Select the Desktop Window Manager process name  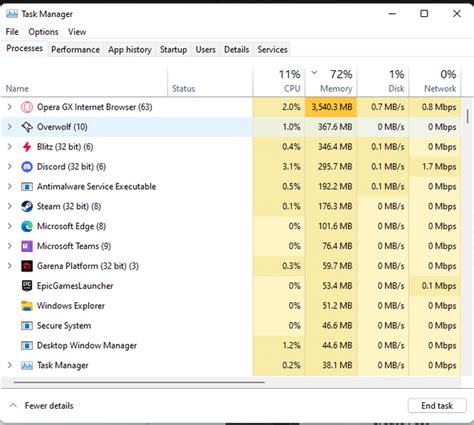(x=87, y=346)
